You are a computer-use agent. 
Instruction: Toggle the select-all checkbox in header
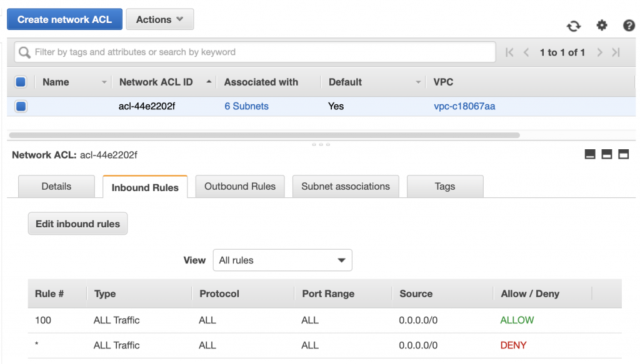[21, 82]
